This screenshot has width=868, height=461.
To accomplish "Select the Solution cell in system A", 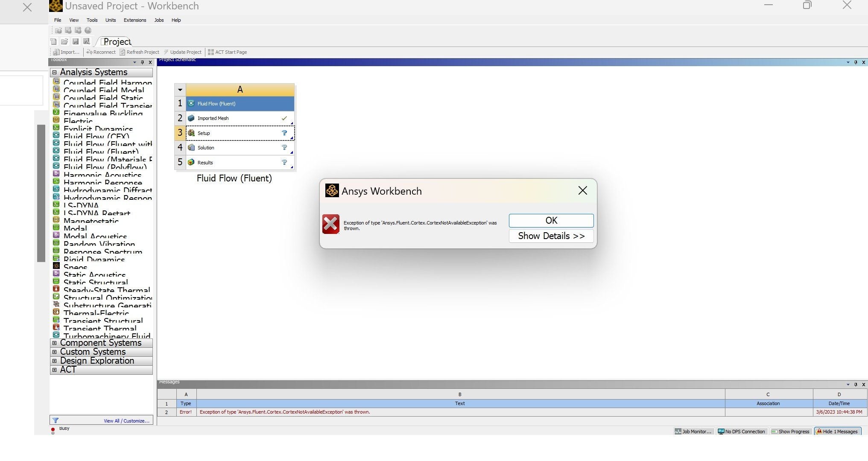I will point(240,148).
